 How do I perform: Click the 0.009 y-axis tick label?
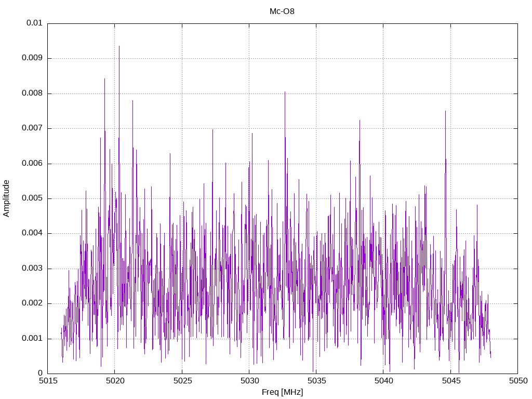32,58
